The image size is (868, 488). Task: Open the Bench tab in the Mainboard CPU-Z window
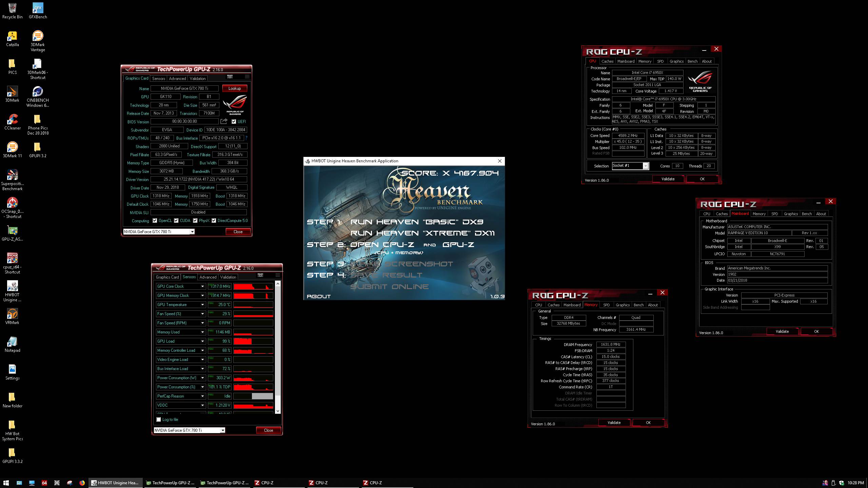807,214
